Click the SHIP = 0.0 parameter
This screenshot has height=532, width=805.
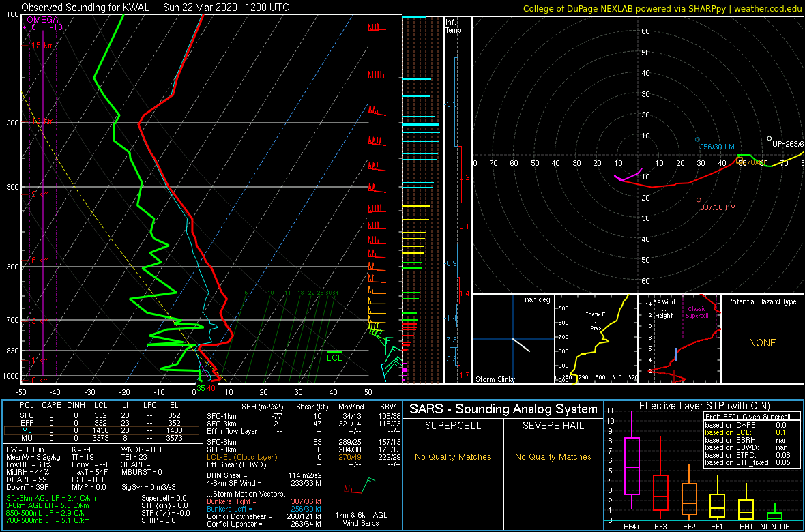[159, 520]
